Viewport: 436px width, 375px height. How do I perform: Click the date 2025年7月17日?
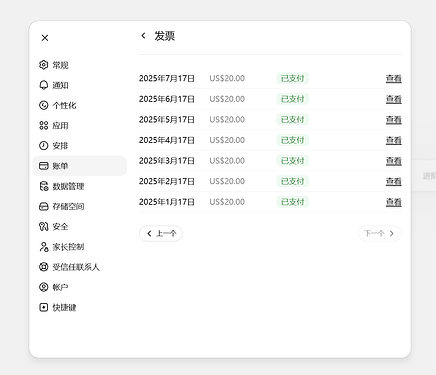tap(167, 78)
